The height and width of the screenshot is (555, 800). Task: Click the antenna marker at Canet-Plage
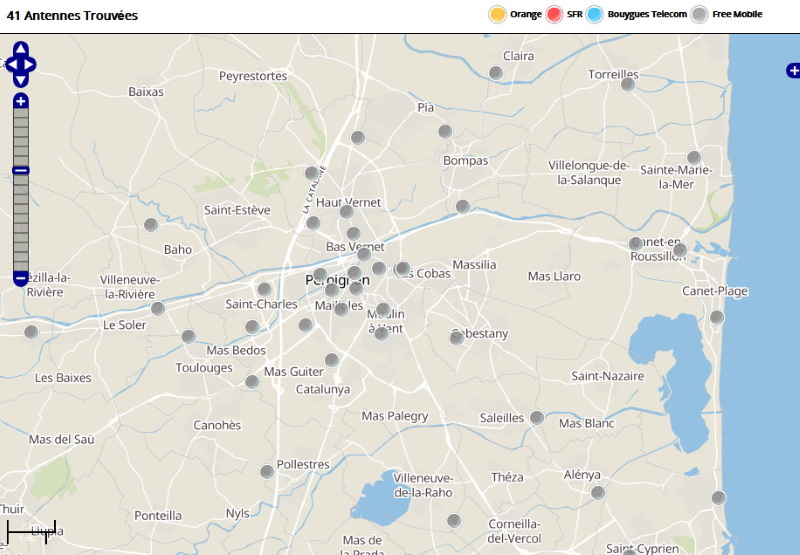tap(717, 317)
